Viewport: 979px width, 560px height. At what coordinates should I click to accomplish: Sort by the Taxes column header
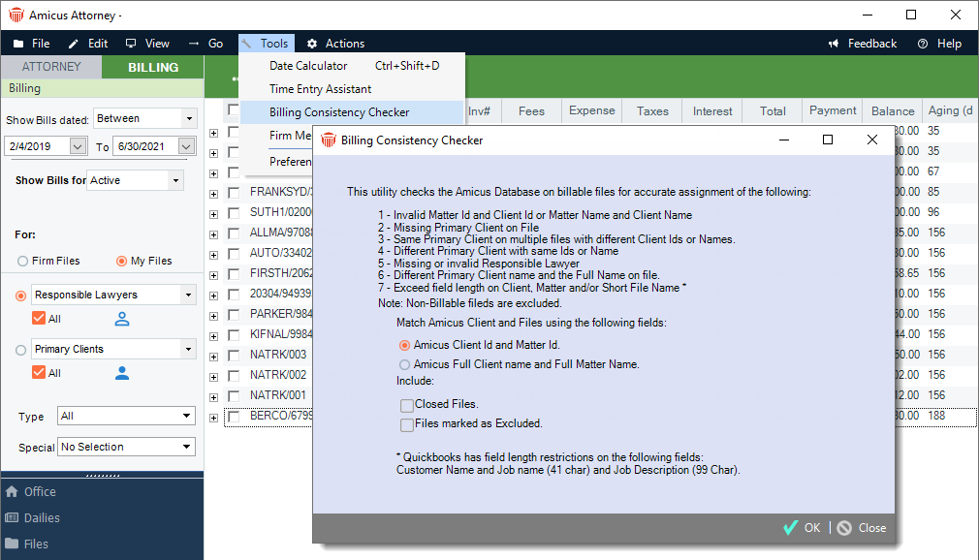tap(652, 111)
